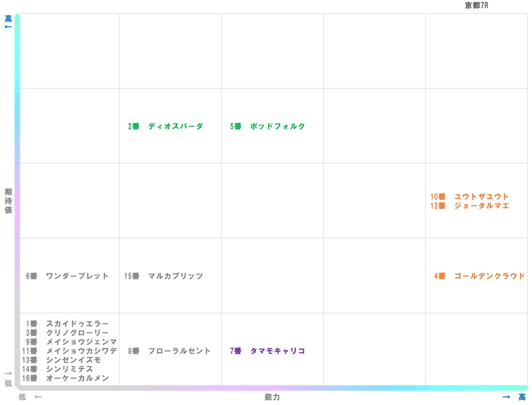Select 4番 ゴールデンクラウド entry
This screenshot has height=405, width=532.
tap(480, 276)
